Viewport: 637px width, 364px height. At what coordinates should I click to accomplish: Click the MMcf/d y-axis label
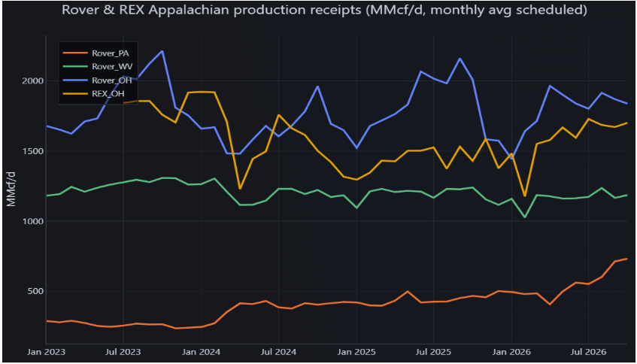tap(12, 189)
